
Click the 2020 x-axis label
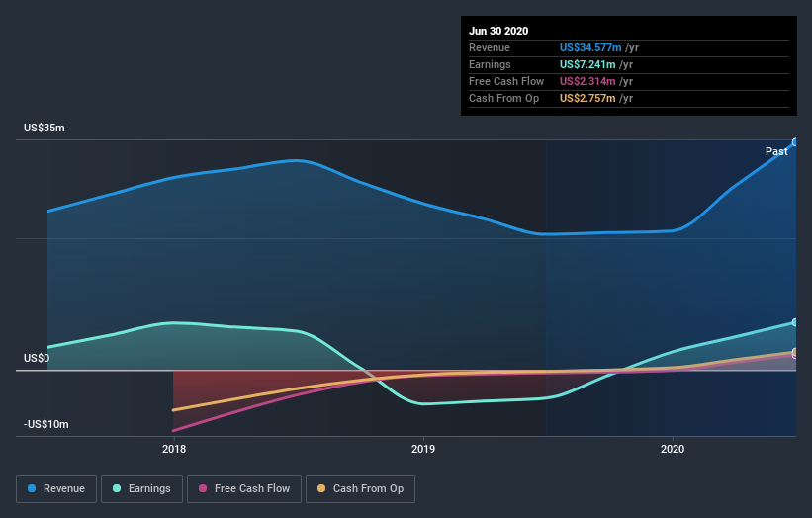tap(673, 449)
